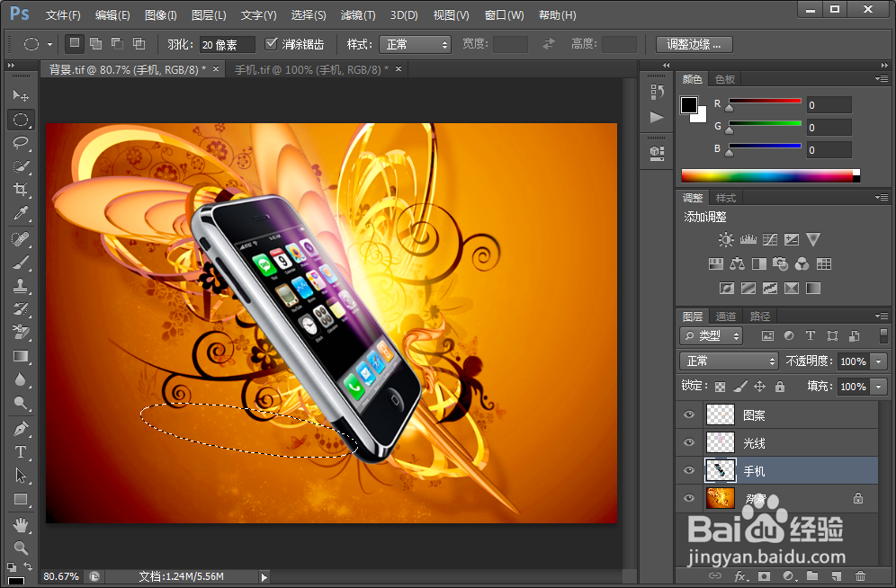The height and width of the screenshot is (588, 896).
Task: Choose Add to Selection mode
Action: pyautogui.click(x=96, y=43)
